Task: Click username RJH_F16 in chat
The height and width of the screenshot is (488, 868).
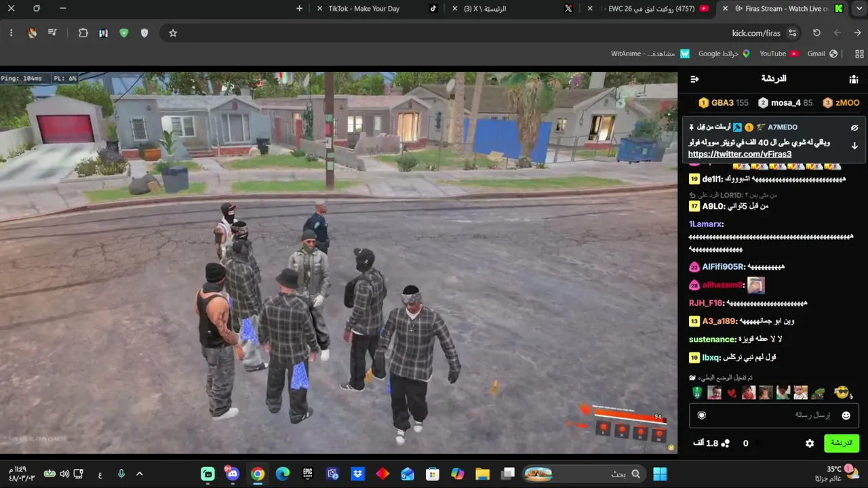Action: (706, 304)
